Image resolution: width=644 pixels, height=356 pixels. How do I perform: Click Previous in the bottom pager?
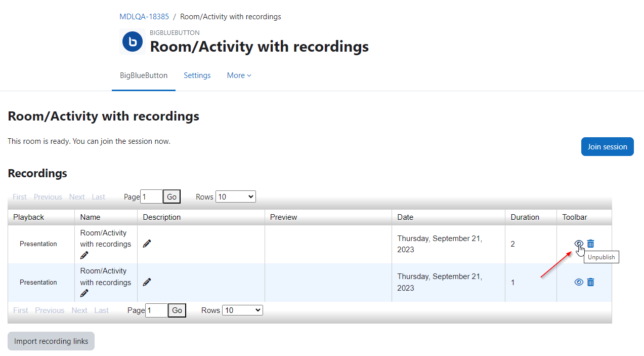click(50, 310)
